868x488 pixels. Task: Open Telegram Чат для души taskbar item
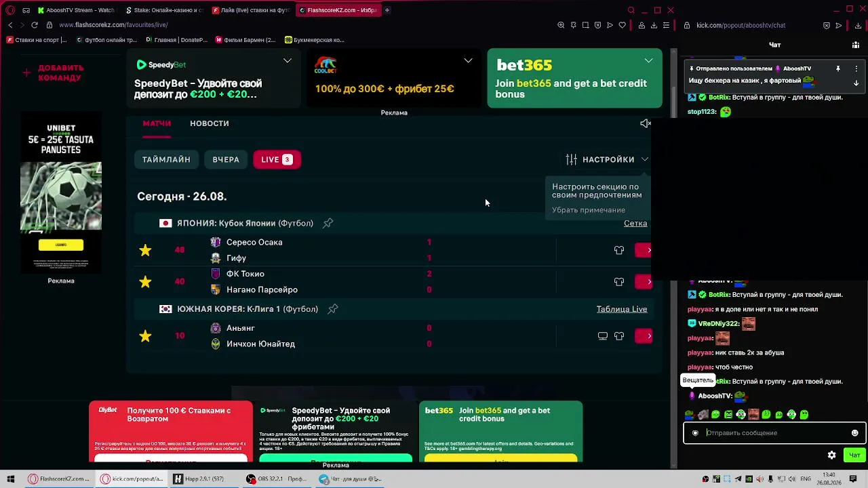351,479
